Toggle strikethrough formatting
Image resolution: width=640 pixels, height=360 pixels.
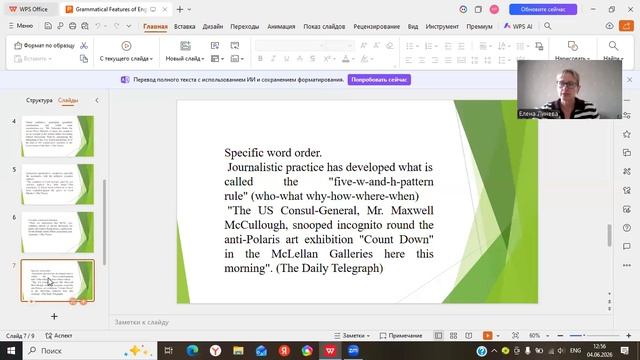(x=313, y=59)
